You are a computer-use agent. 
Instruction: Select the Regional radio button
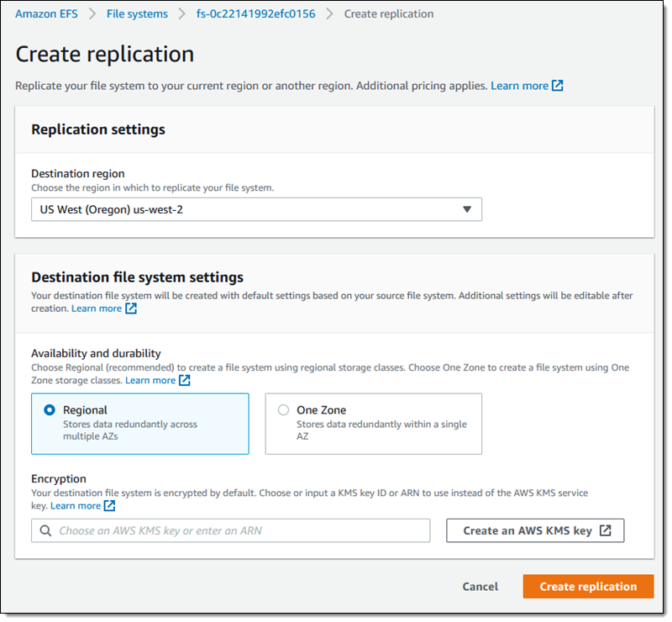tap(50, 410)
